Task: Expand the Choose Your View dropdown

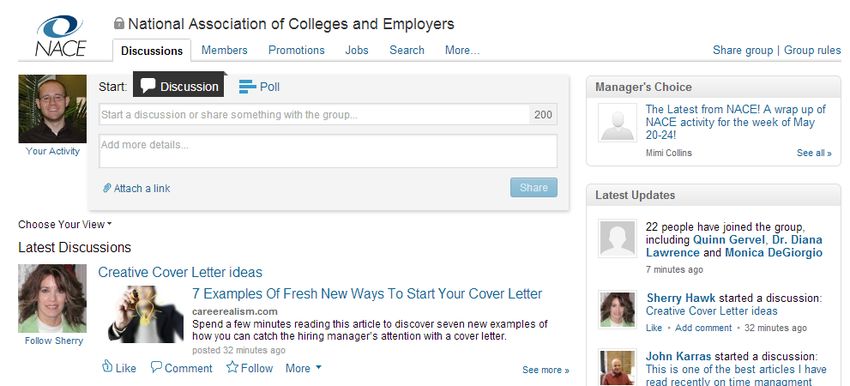Action: (65, 224)
